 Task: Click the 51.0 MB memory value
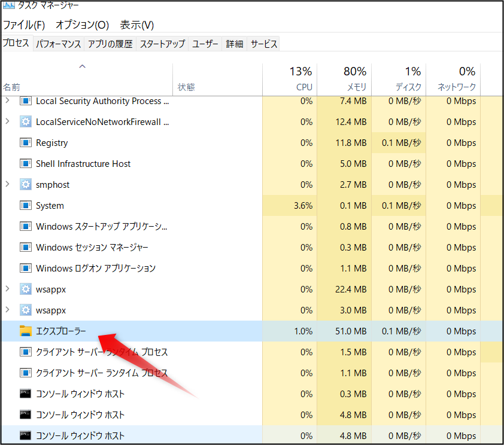pos(351,331)
